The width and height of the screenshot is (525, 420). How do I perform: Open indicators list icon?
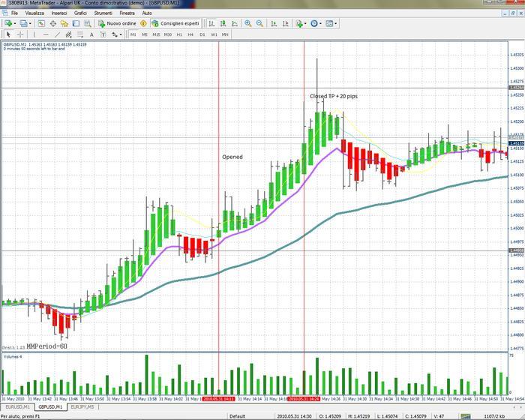coord(299,23)
